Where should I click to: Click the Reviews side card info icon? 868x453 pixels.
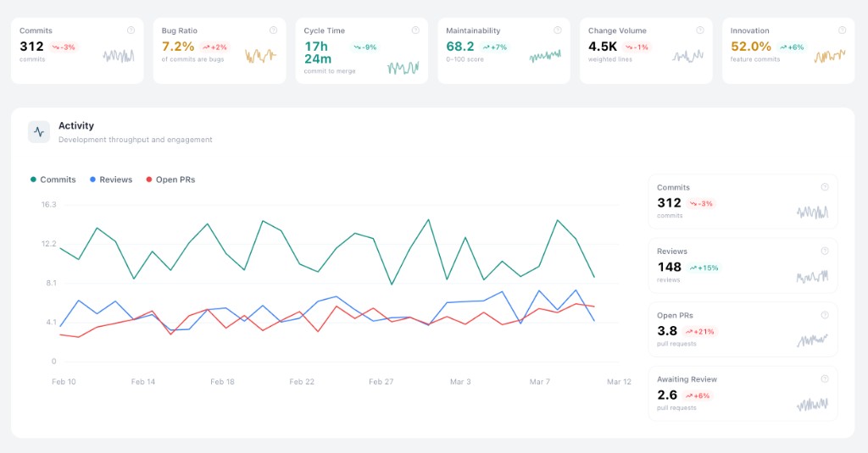point(824,251)
